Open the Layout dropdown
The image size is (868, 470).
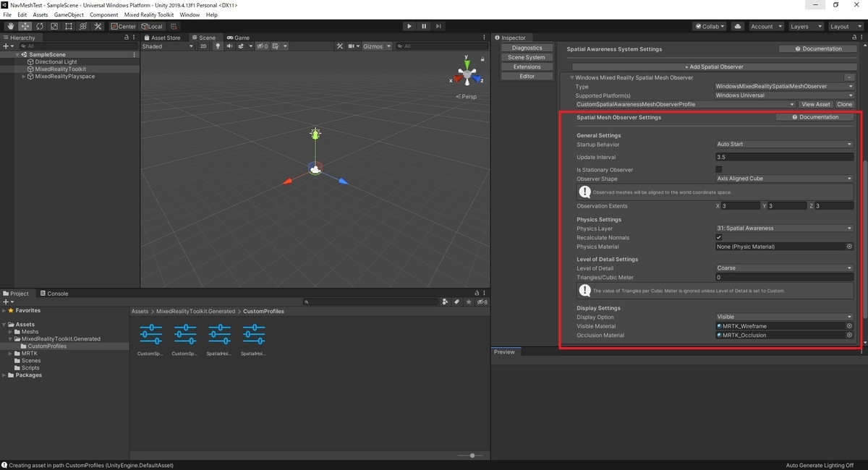pyautogui.click(x=845, y=26)
